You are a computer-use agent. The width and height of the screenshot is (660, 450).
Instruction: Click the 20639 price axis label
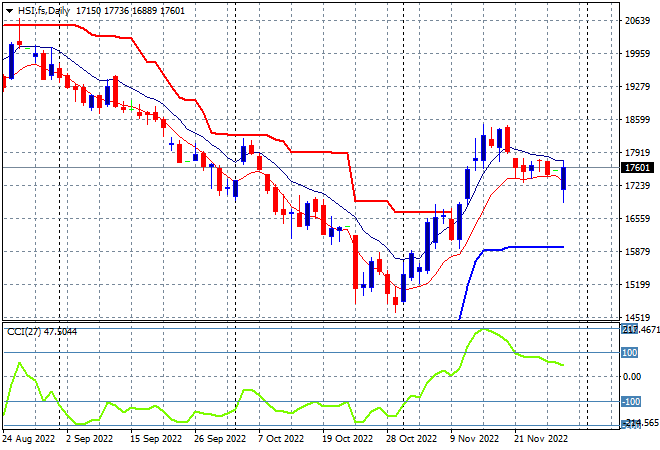coord(637,21)
